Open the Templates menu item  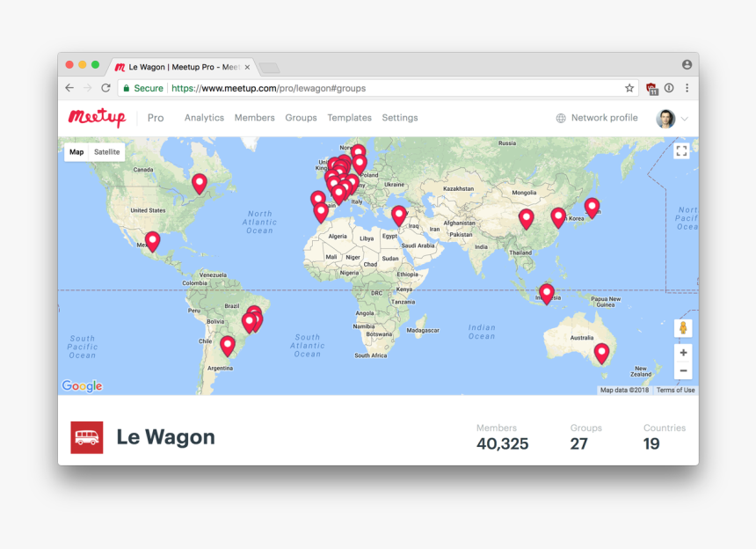click(x=350, y=118)
